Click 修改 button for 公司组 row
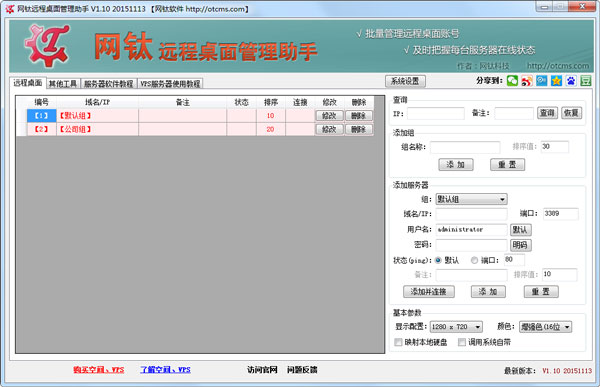The width and height of the screenshot is (600, 387). pyautogui.click(x=329, y=129)
